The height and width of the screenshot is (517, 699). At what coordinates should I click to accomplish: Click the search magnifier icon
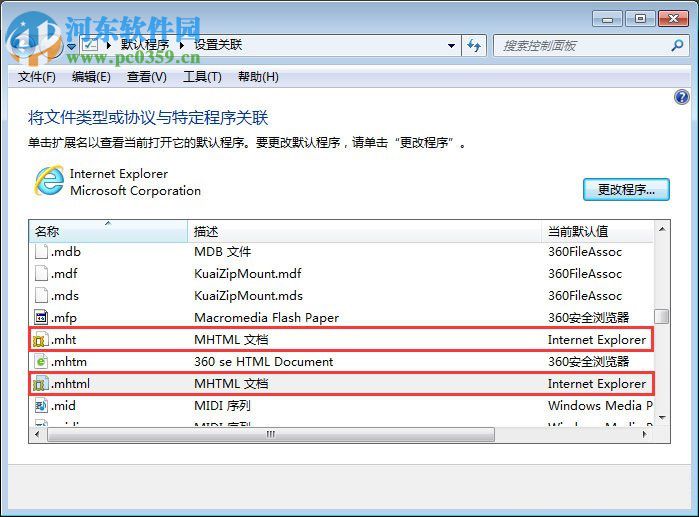pos(678,45)
